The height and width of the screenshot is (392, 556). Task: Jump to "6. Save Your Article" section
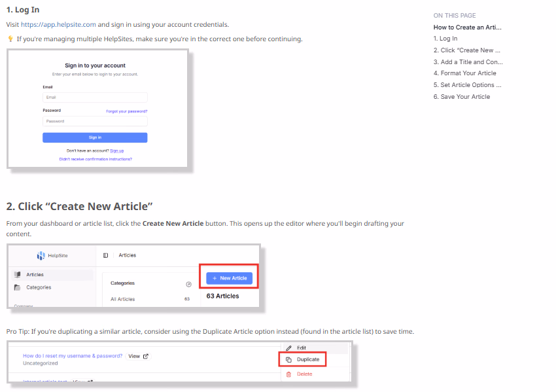tap(462, 96)
